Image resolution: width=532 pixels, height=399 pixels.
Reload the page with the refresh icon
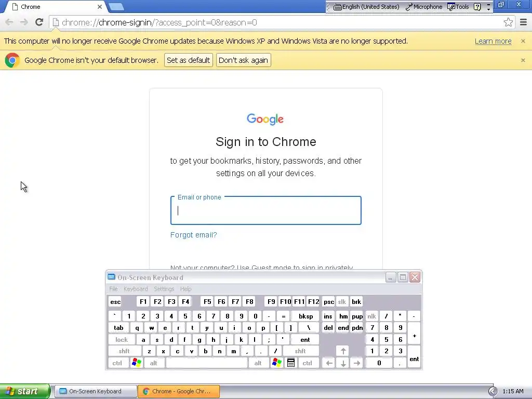(39, 22)
